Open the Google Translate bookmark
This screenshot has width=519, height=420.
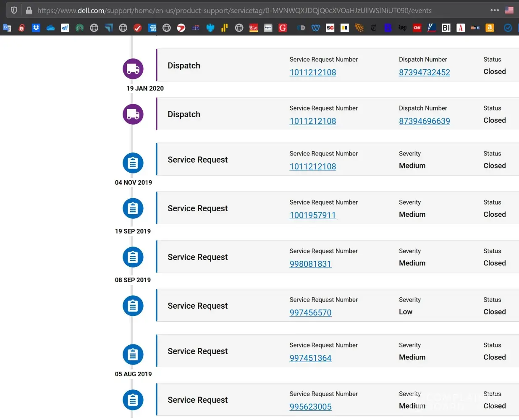click(7, 28)
